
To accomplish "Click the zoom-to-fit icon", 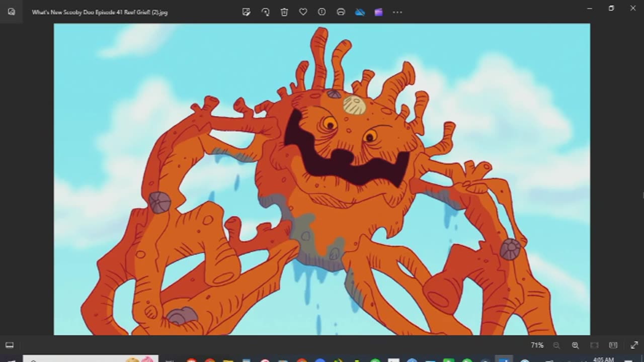I will click(x=594, y=345).
